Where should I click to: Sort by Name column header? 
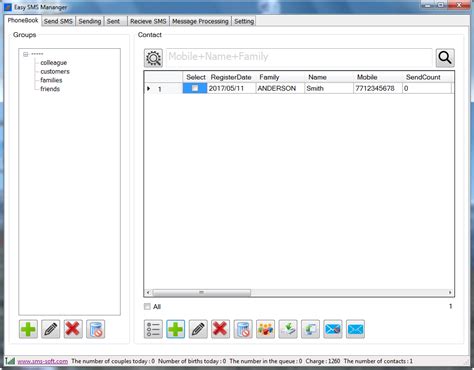[x=329, y=77]
